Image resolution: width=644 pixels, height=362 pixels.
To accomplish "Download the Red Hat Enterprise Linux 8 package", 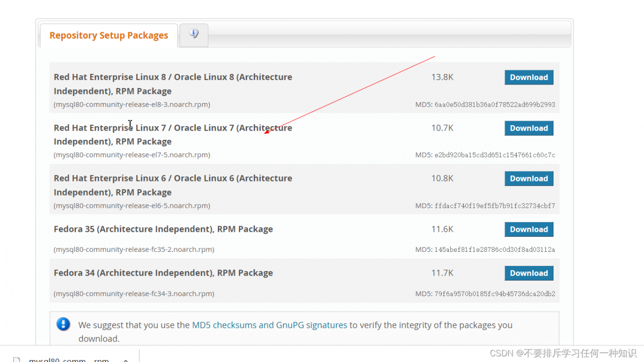I will pyautogui.click(x=529, y=77).
